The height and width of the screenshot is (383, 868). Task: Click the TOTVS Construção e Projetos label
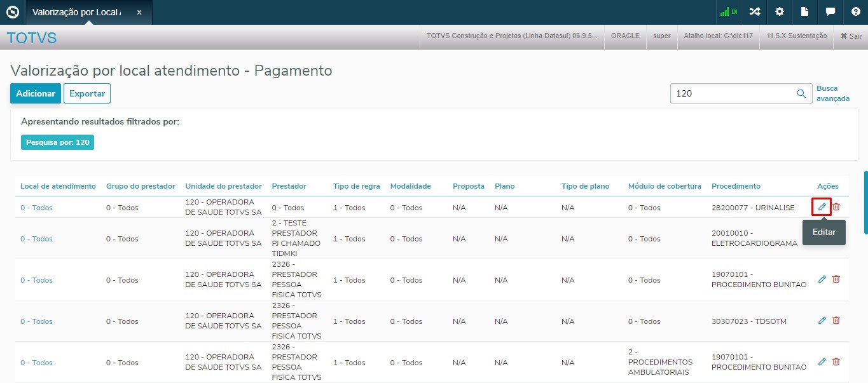coord(512,36)
